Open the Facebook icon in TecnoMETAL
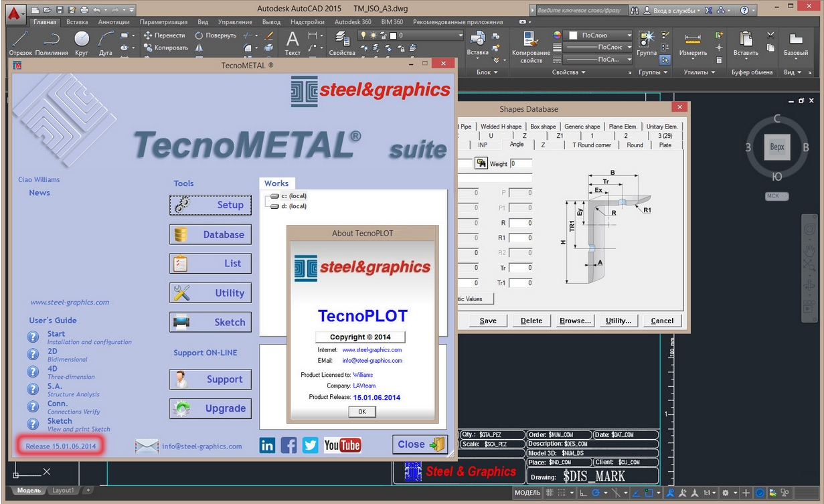 click(289, 445)
